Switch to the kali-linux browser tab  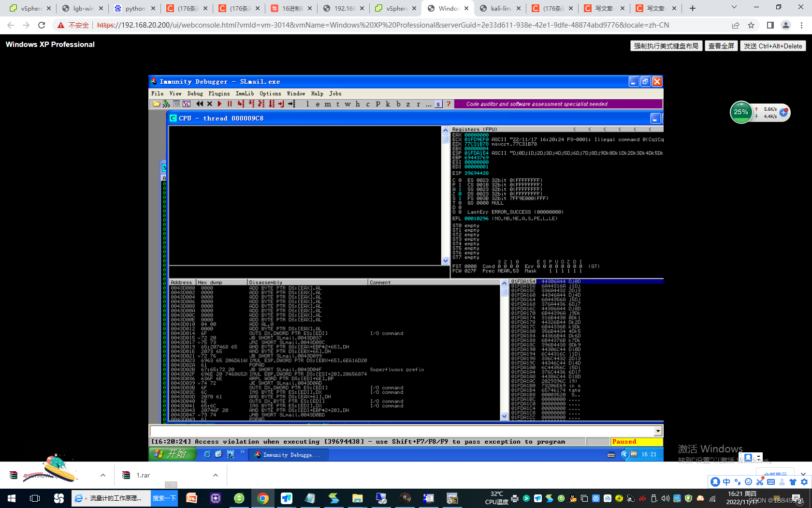tap(500, 8)
